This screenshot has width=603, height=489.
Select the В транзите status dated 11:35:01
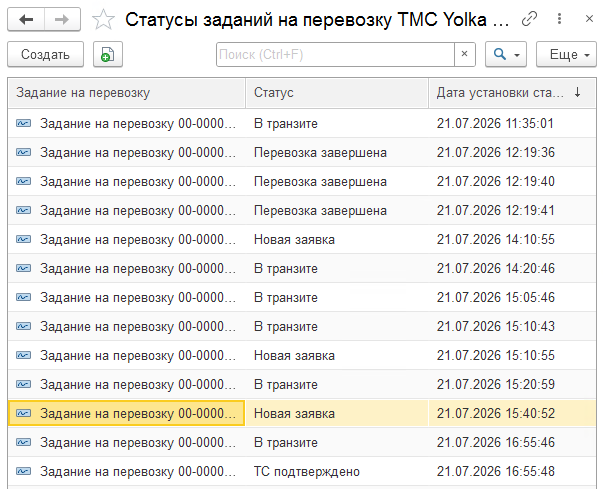click(x=286, y=124)
